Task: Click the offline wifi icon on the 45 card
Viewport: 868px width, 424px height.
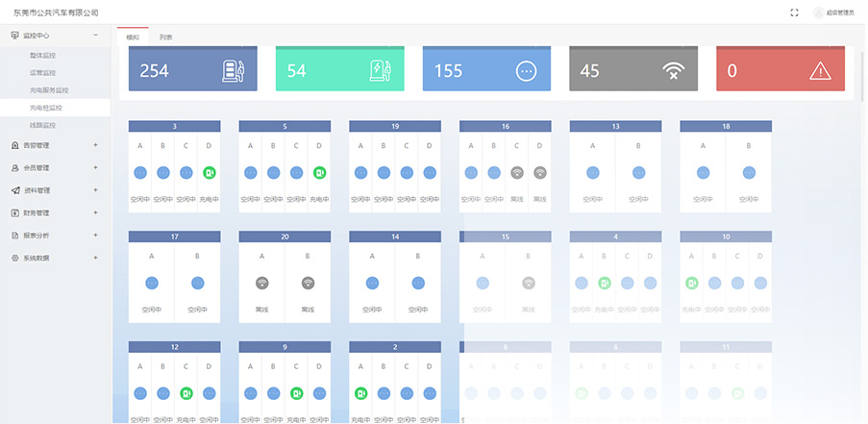Action: click(x=675, y=70)
